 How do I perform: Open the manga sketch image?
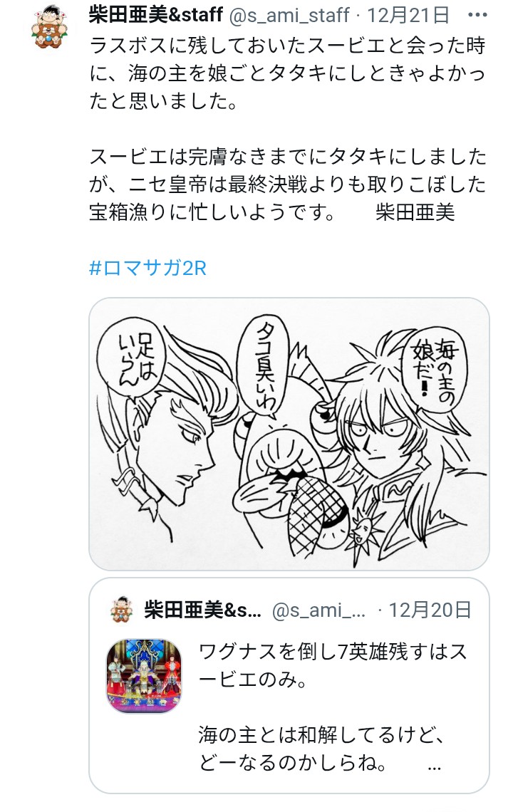click(x=289, y=434)
